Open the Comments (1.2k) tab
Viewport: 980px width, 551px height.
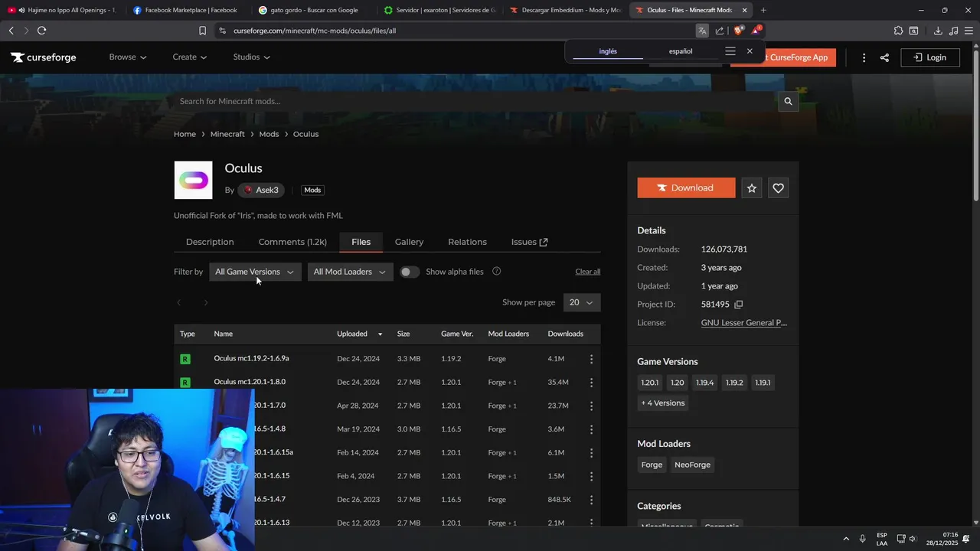click(292, 242)
